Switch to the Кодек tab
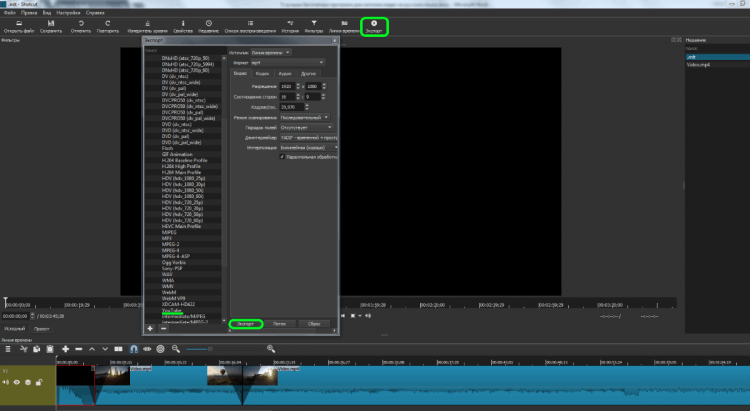This screenshot has width=750, height=411. point(262,74)
